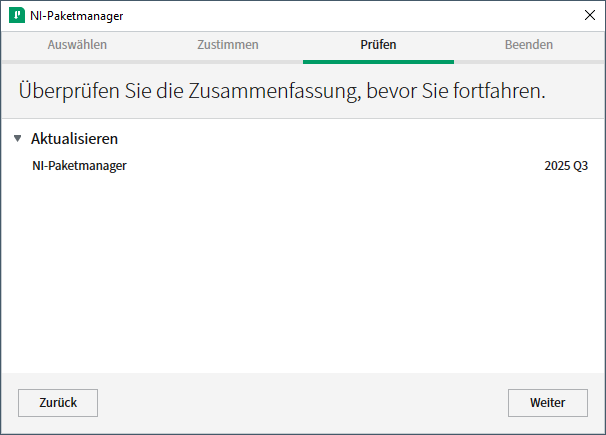606x435 pixels.
Task: Click the gray step line under Auswählen
Action: (77, 62)
